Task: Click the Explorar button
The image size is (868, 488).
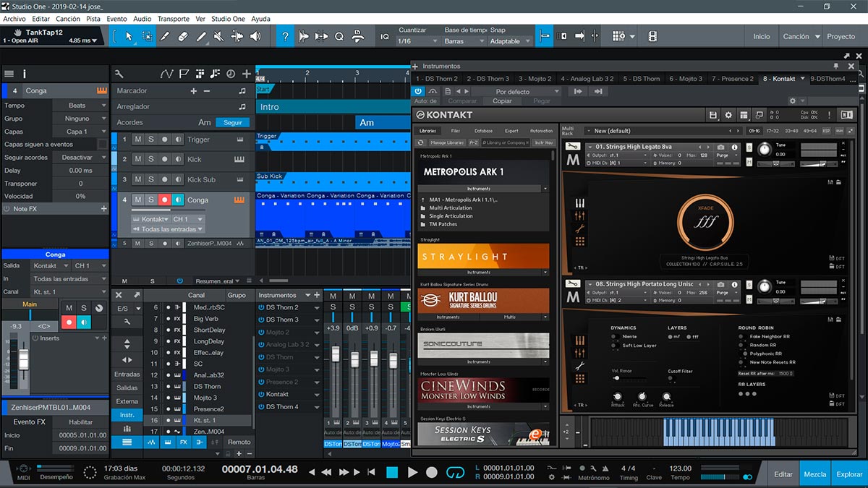Action: coord(849,474)
